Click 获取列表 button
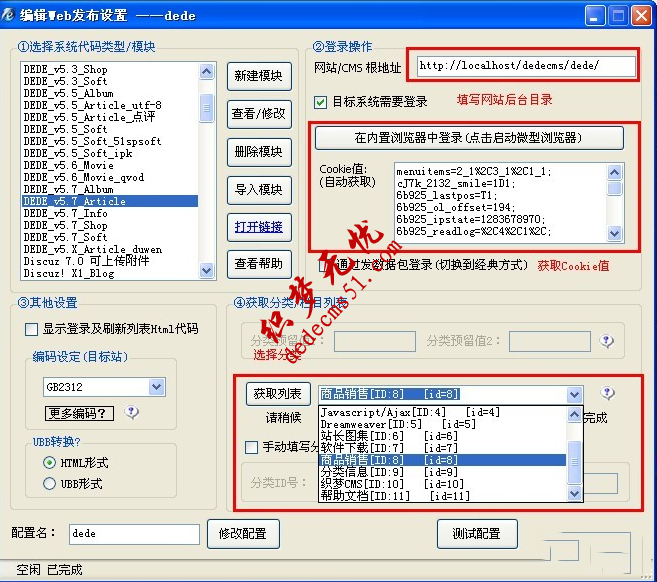Screen dimensions: 657x582 click(x=278, y=393)
